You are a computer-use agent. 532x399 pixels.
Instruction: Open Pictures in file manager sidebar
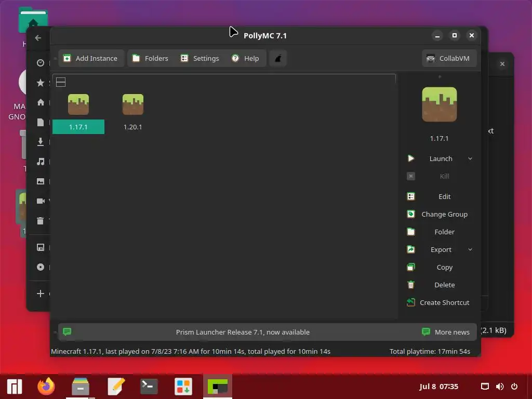(41, 181)
